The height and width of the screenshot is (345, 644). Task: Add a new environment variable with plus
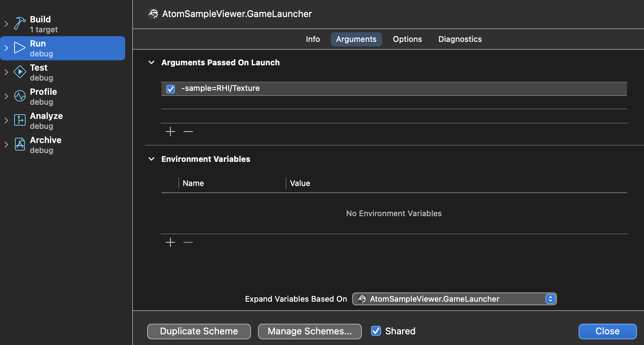170,242
